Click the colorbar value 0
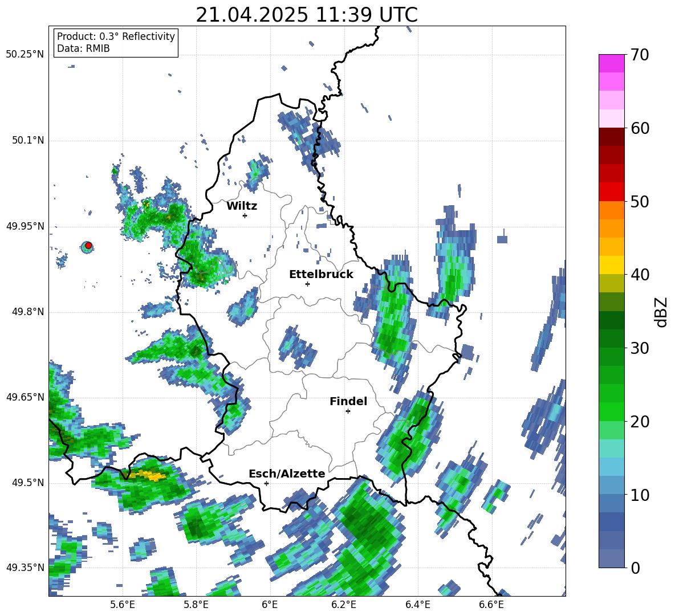Screen dimensions: 675x616 click(x=635, y=568)
